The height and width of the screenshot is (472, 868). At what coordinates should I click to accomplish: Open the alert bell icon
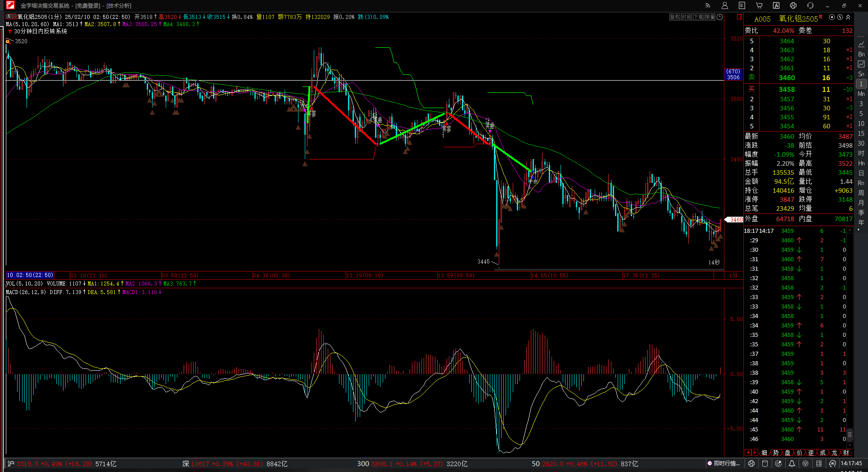[792, 463]
